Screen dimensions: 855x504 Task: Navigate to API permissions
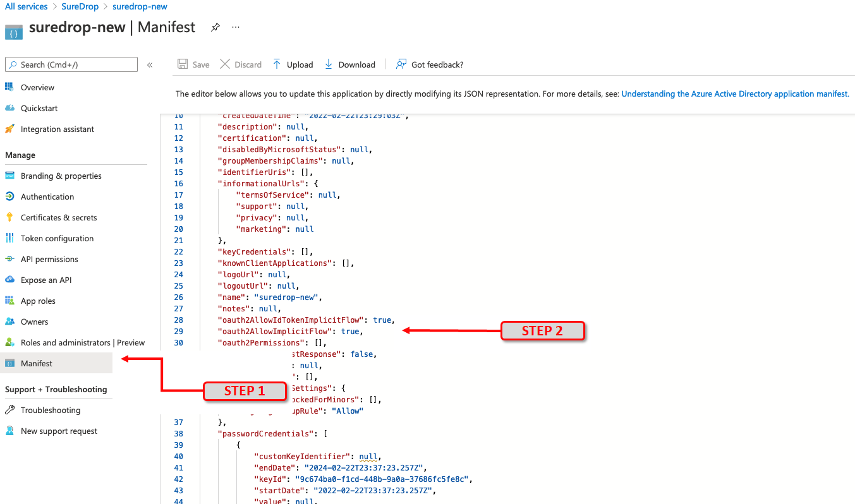(49, 259)
